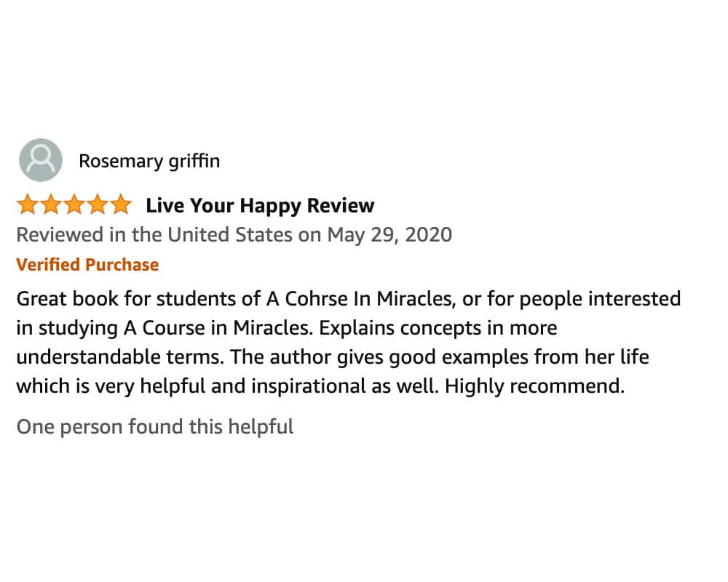
Task: Click the fifth orange rating star
Action: click(120, 206)
